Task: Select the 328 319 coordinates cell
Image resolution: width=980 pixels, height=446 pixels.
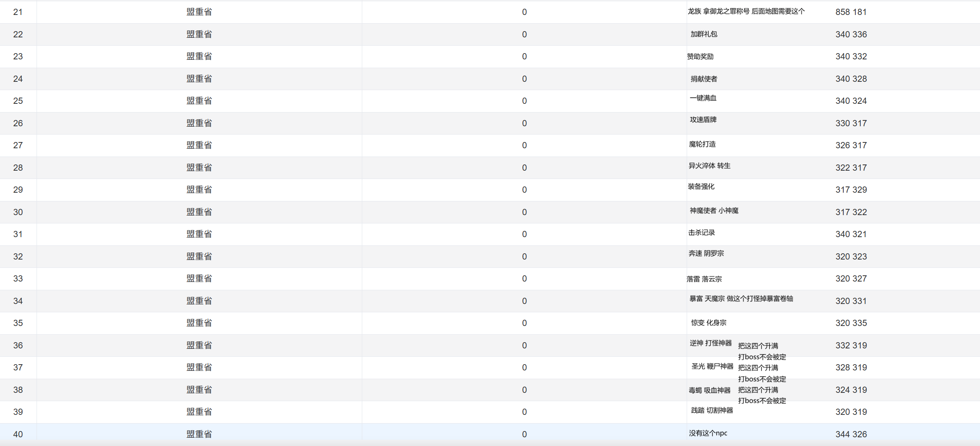Action: click(x=851, y=368)
